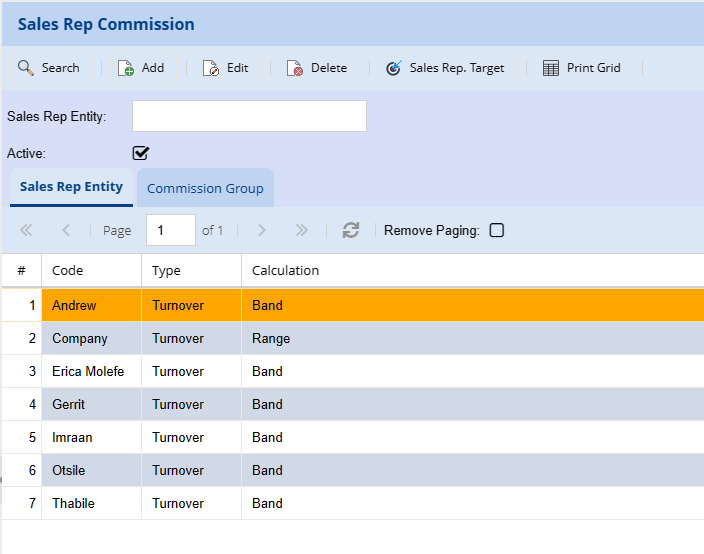Select the Erica Molefe row
The image size is (704, 554).
tap(88, 371)
